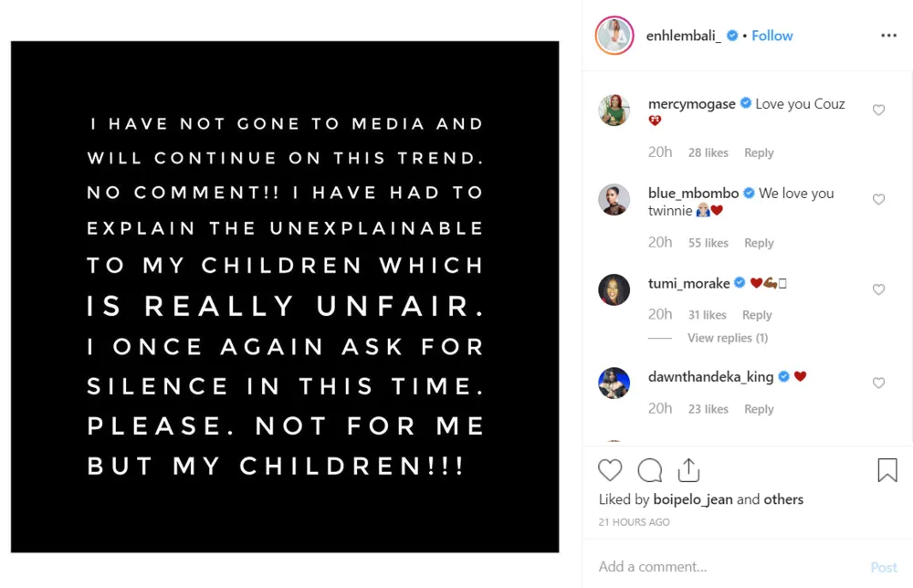Open enhlembali_ profile picture
Screen dimensions: 913x588
(x=614, y=36)
